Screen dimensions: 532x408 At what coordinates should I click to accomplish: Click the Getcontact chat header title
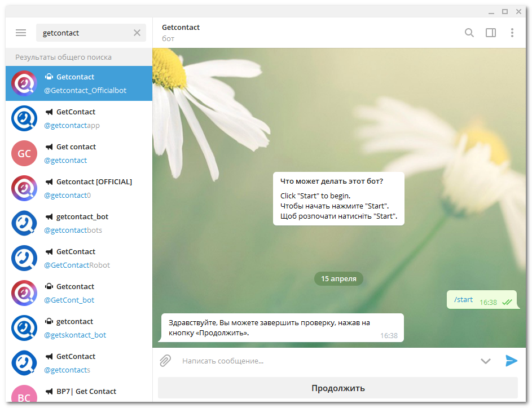[181, 27]
